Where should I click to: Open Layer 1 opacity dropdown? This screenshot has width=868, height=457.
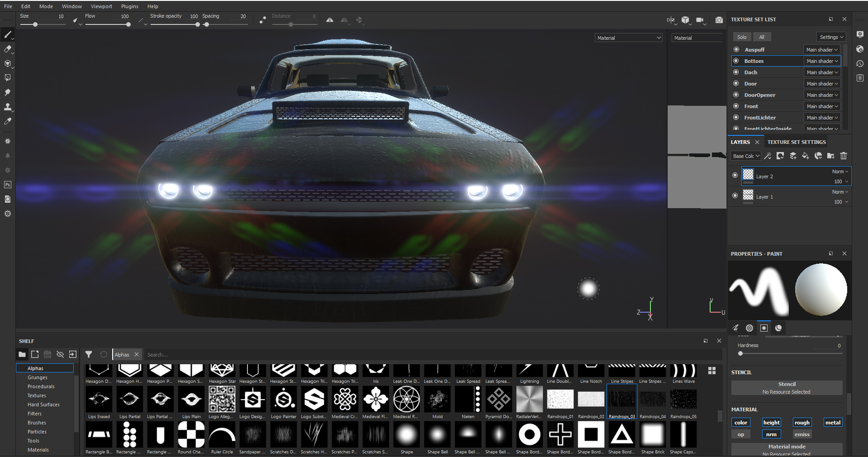(841, 202)
